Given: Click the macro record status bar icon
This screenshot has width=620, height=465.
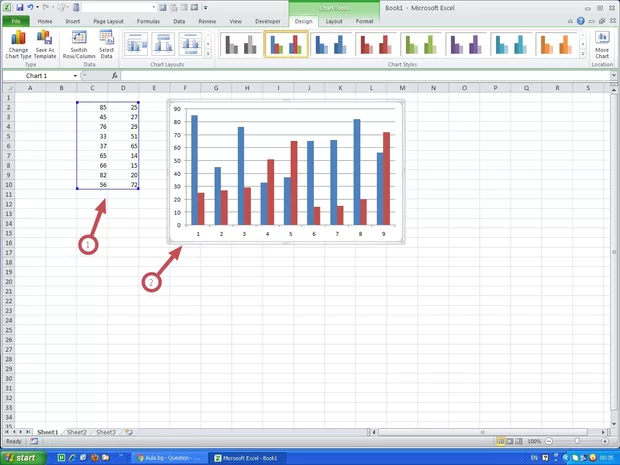Looking at the screenshot, I should coord(34,441).
